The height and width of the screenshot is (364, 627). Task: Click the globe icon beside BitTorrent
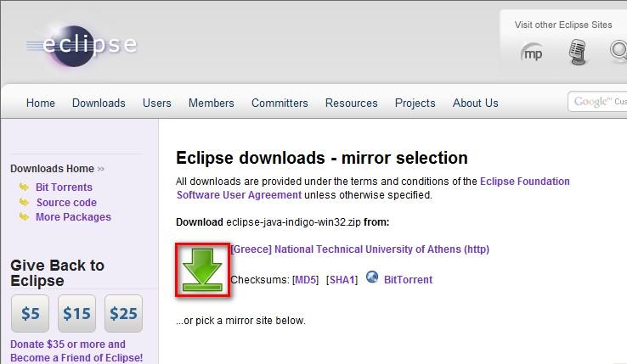coord(372,277)
